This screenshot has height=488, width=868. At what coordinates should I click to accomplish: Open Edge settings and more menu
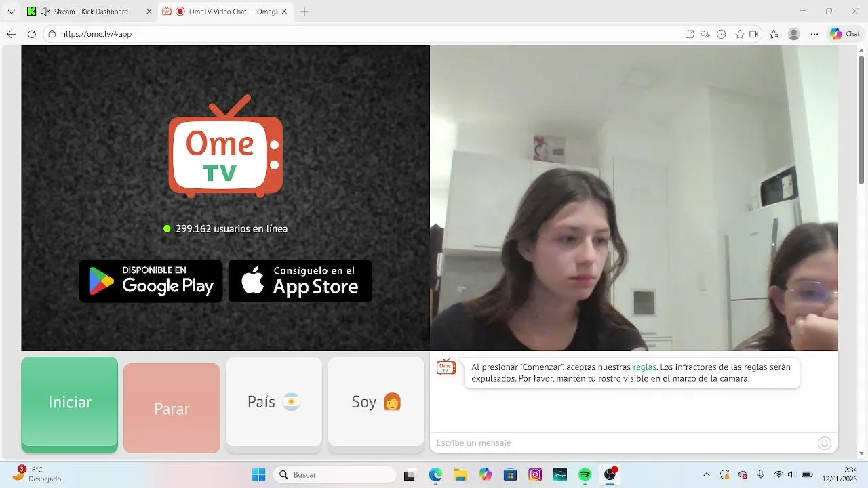click(814, 34)
